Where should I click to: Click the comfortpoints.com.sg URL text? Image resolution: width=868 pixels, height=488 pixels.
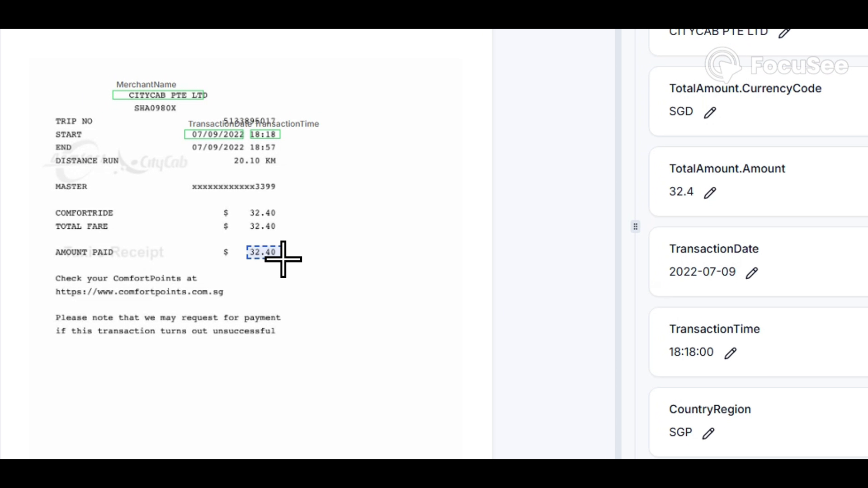(139, 292)
